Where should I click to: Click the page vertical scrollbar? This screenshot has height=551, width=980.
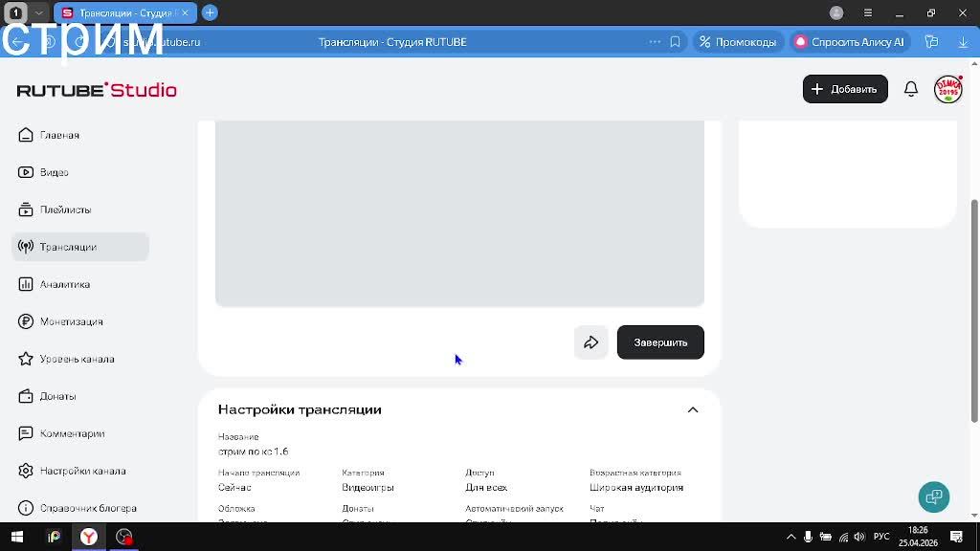pyautogui.click(x=974, y=311)
